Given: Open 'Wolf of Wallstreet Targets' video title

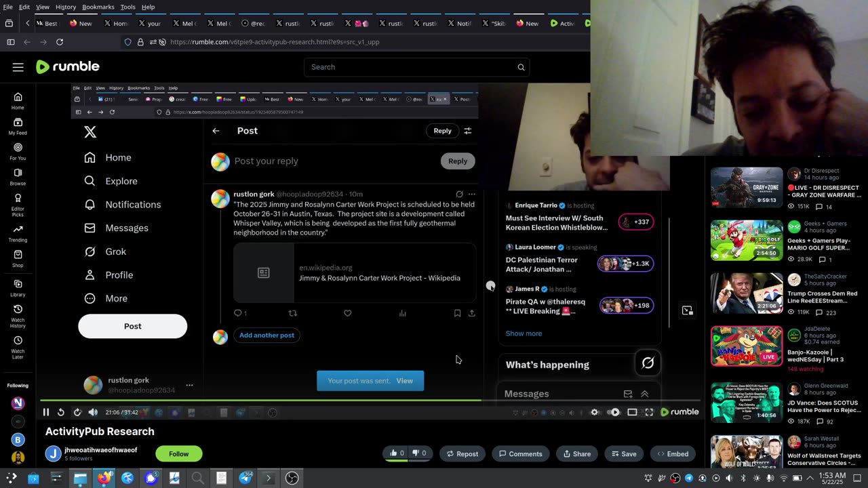Looking at the screenshot, I should (x=824, y=460).
